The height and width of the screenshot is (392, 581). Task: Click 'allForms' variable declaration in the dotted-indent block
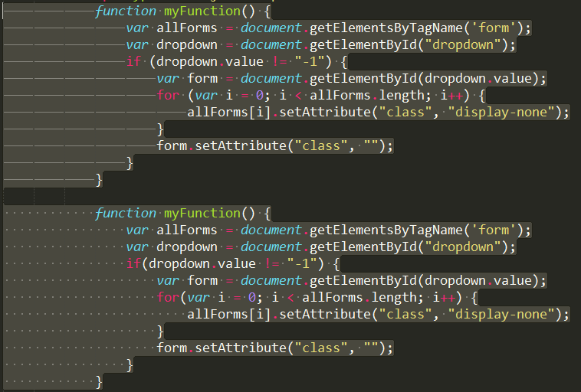[187, 230]
